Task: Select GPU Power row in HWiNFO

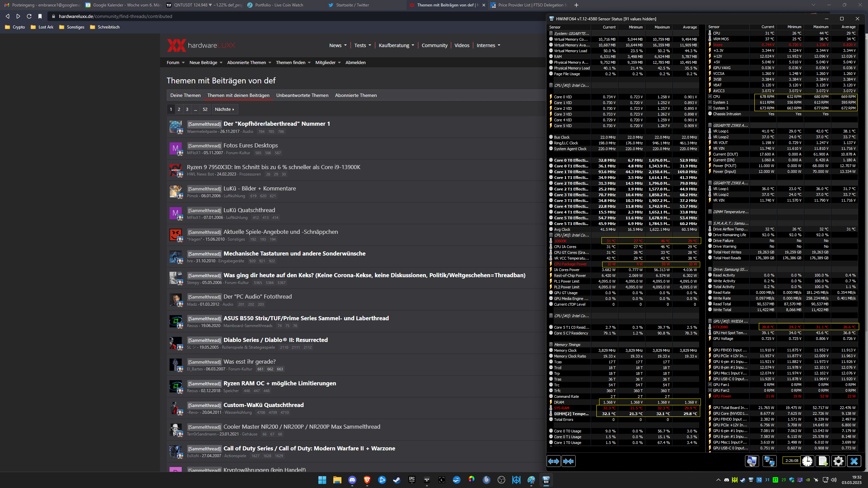Action: pos(783,396)
